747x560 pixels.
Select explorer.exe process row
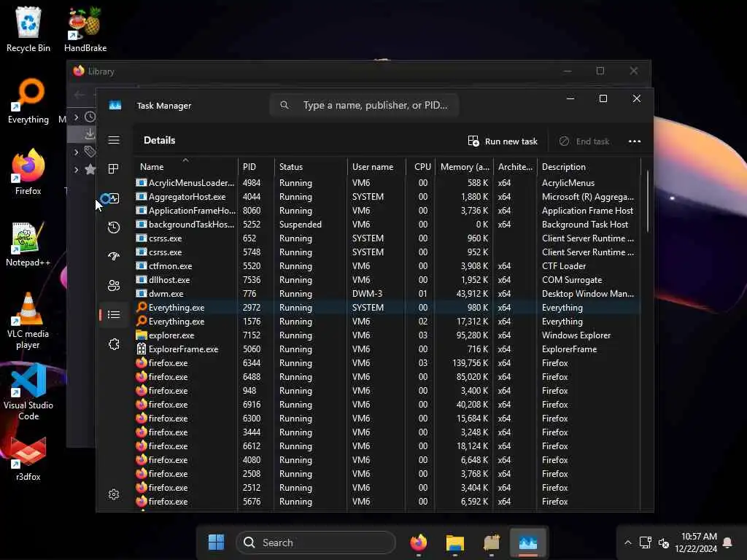pos(387,335)
